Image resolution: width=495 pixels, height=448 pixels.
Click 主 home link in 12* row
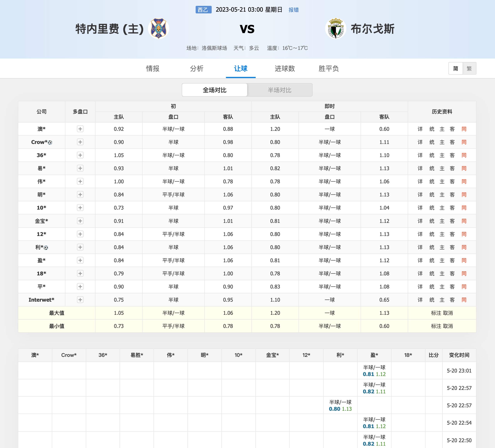442,234
